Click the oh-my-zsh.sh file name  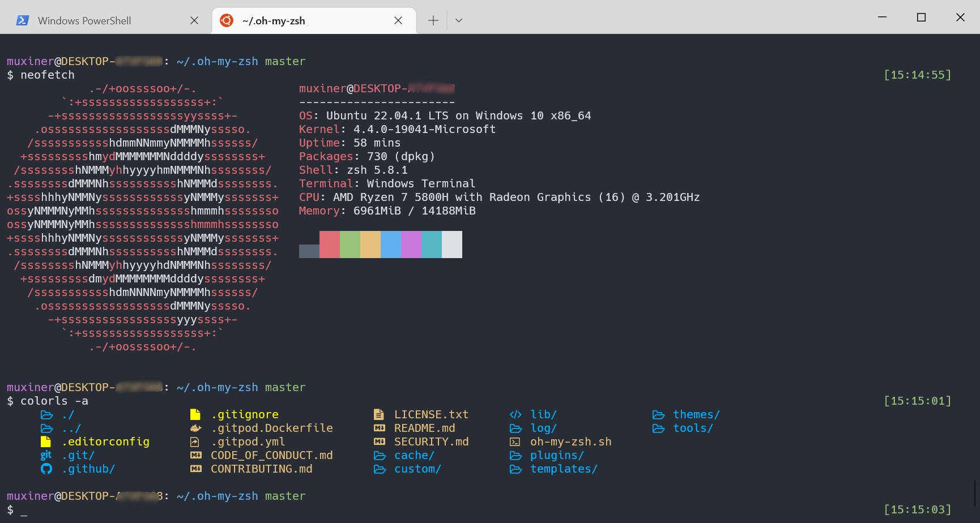pos(571,441)
